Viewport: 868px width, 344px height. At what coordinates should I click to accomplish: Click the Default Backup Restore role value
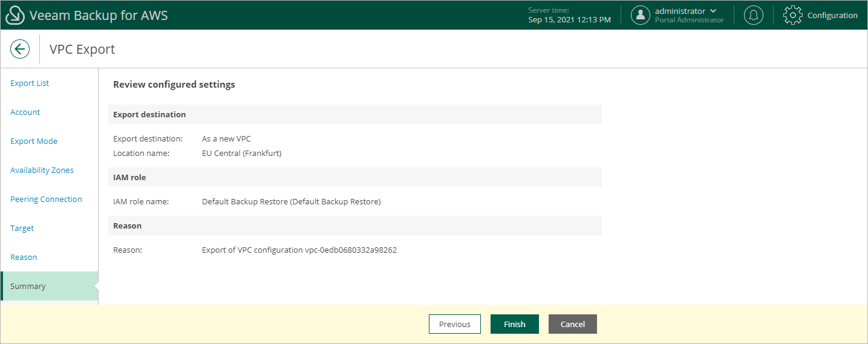[x=292, y=202]
